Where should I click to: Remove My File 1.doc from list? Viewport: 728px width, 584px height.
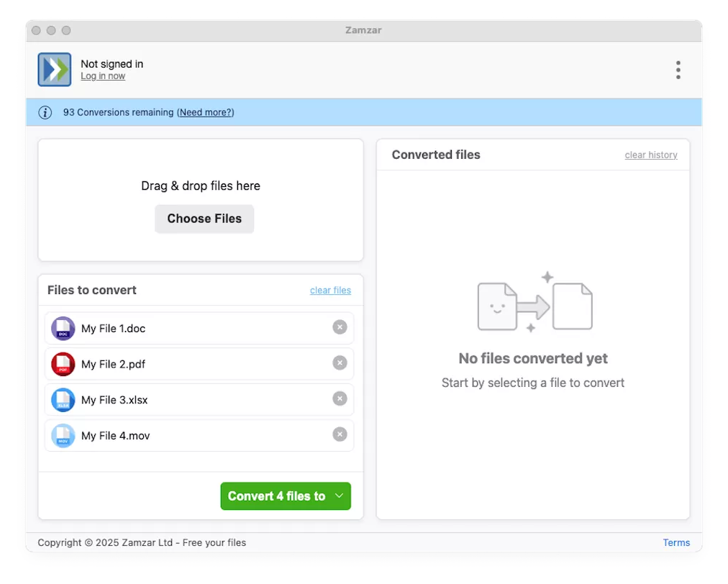(340, 327)
